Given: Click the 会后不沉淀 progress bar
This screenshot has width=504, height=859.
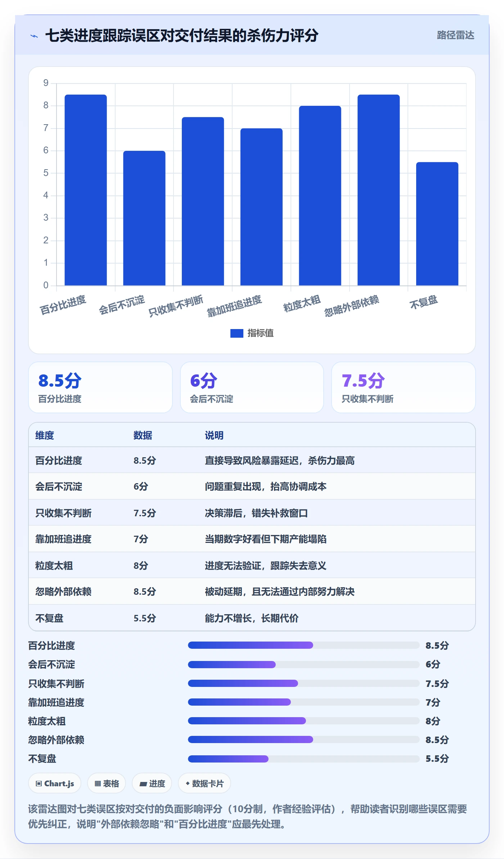Looking at the screenshot, I should [304, 664].
